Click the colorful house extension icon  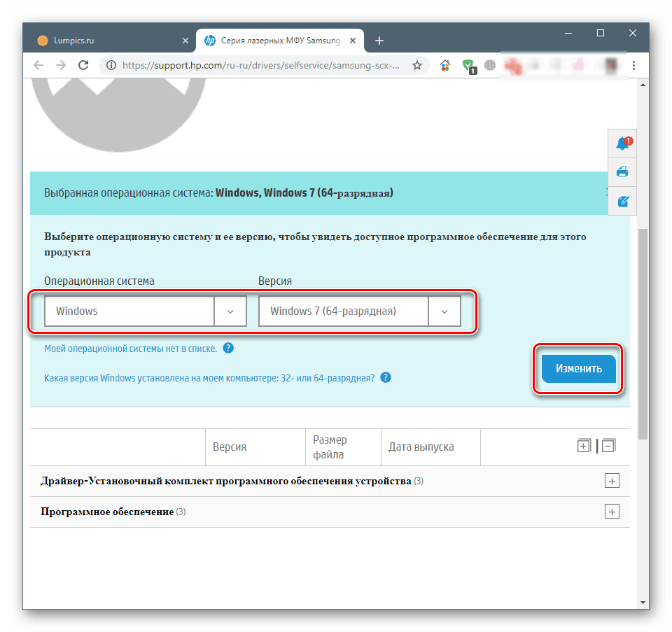point(445,65)
